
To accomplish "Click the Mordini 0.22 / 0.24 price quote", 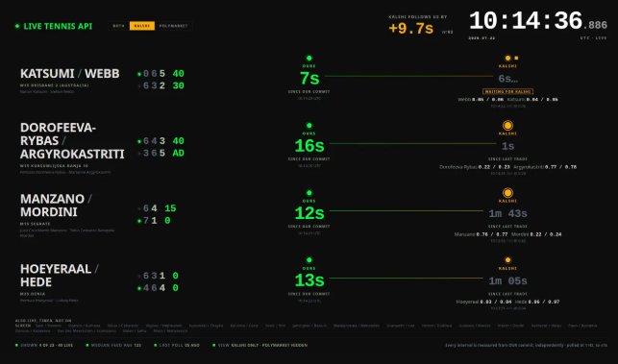I will click(536, 234).
